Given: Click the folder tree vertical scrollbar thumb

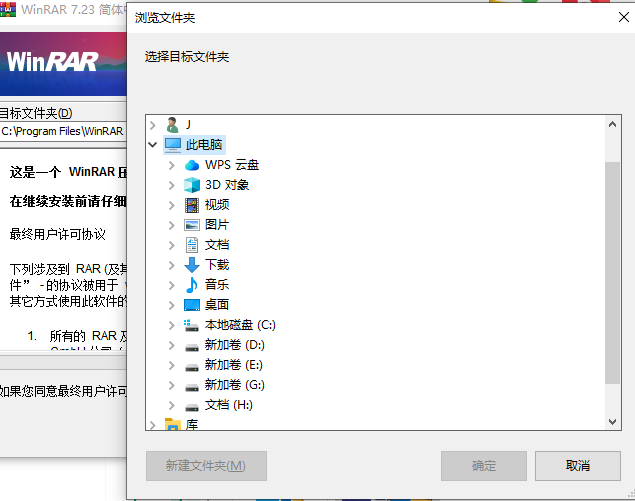Looking at the screenshot, I should point(612,273).
